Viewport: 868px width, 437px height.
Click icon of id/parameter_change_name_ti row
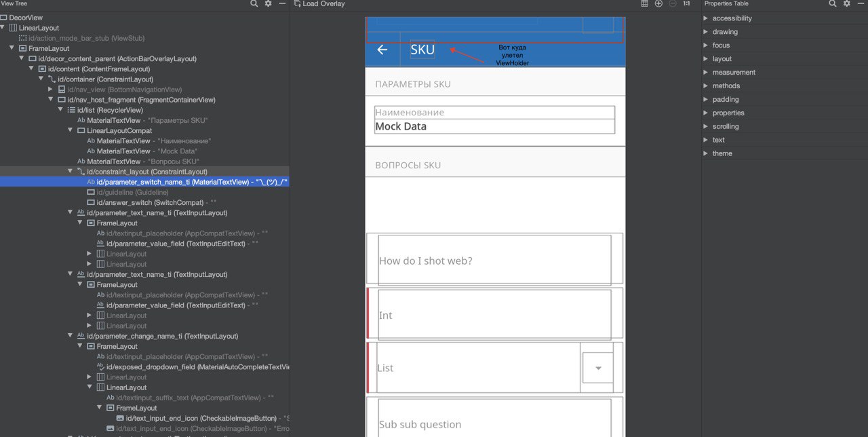(x=81, y=336)
